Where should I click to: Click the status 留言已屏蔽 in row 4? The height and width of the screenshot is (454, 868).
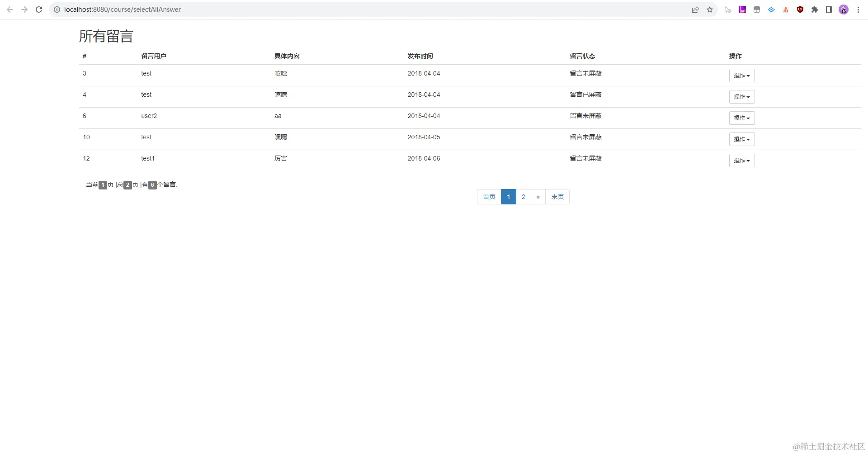[x=586, y=95]
